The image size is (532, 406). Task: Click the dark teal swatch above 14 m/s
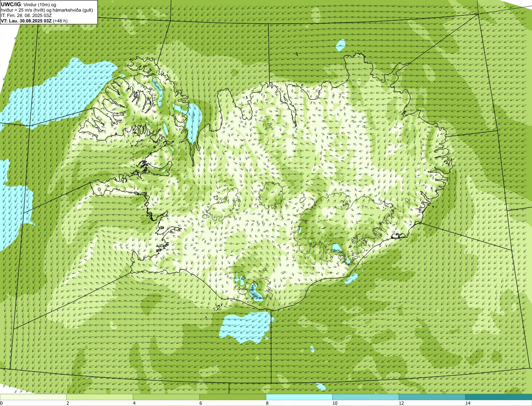[499, 397]
